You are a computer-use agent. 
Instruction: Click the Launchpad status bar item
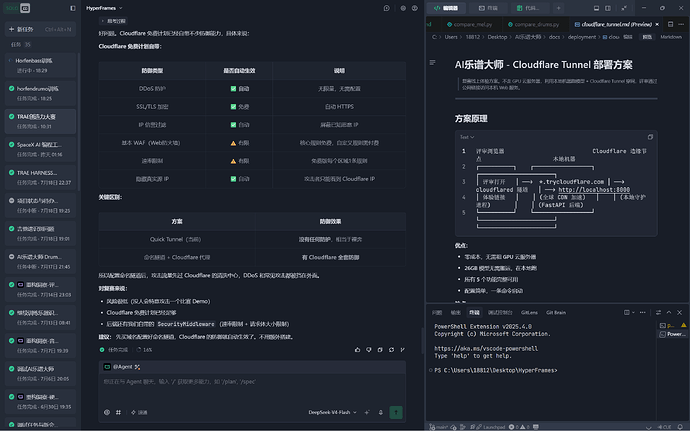click(x=490, y=427)
